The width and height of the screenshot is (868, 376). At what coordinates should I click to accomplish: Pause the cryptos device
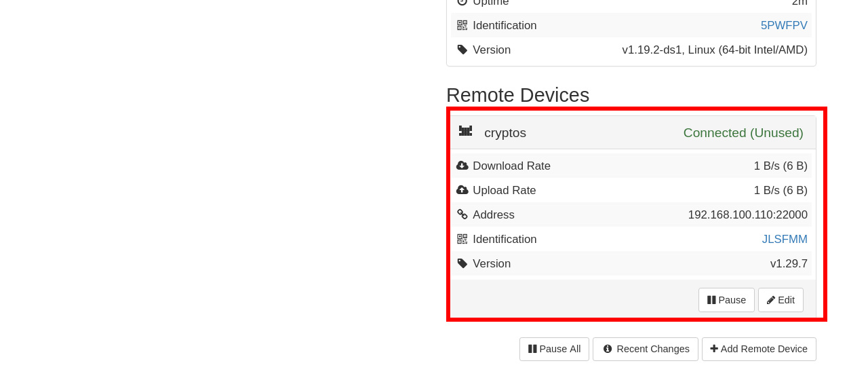click(x=726, y=300)
